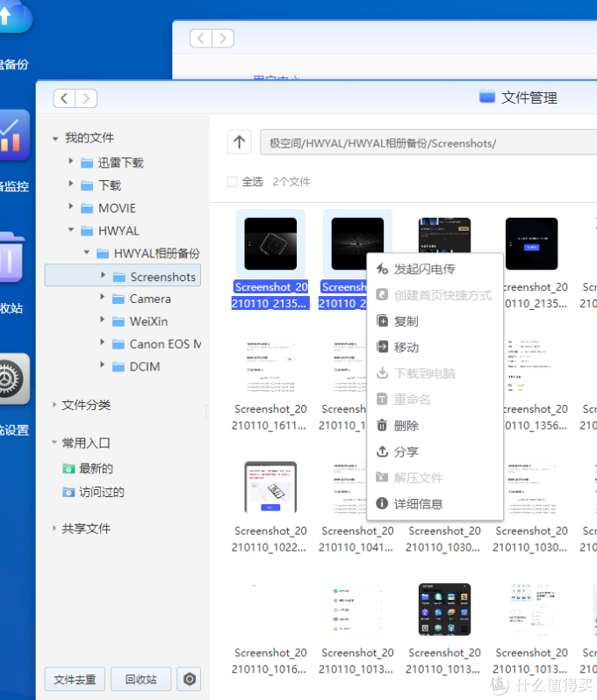
Task: Expand the MOVIE folder arrow
Action: tap(71, 208)
